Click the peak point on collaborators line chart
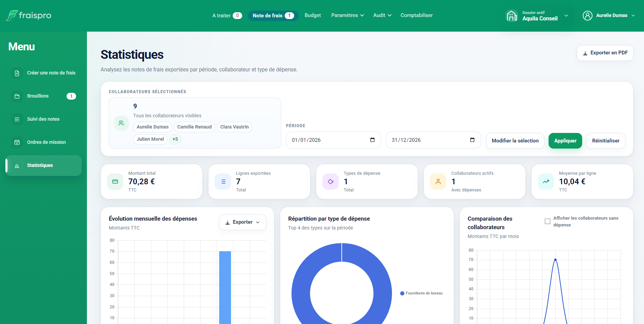Image resolution: width=644 pixels, height=324 pixels. pos(555,260)
